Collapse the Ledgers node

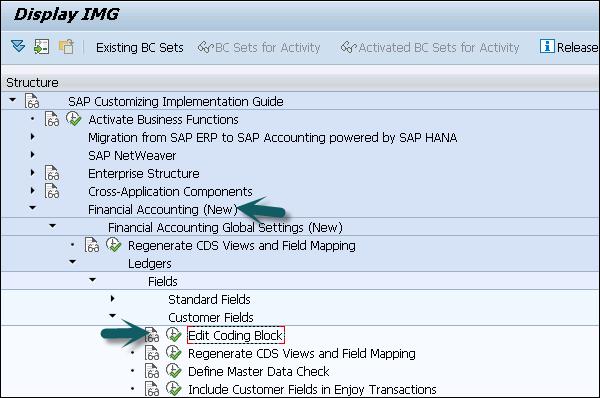pyautogui.click(x=72, y=262)
